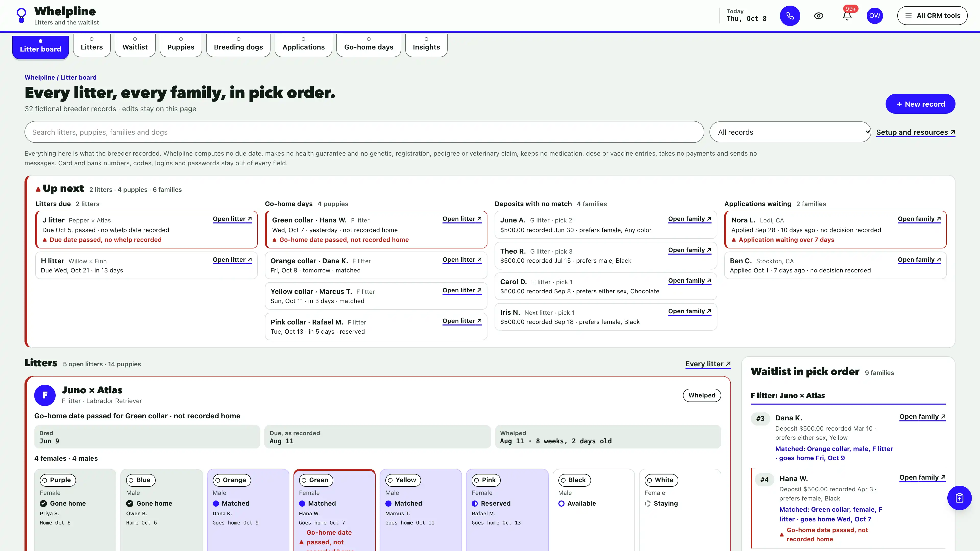Screen dimensions: 980x551
Task: Focus the search litters and puppies field
Action: pyautogui.click(x=364, y=132)
